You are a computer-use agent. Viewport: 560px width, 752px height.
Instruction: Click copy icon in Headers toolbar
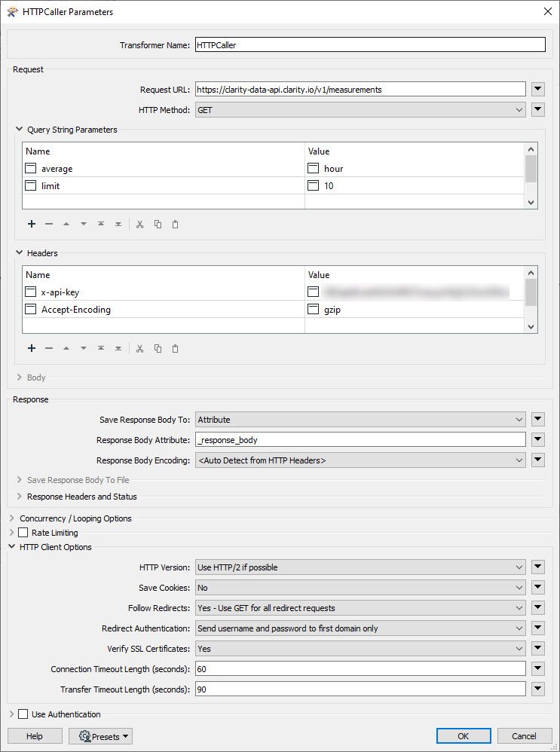point(158,348)
